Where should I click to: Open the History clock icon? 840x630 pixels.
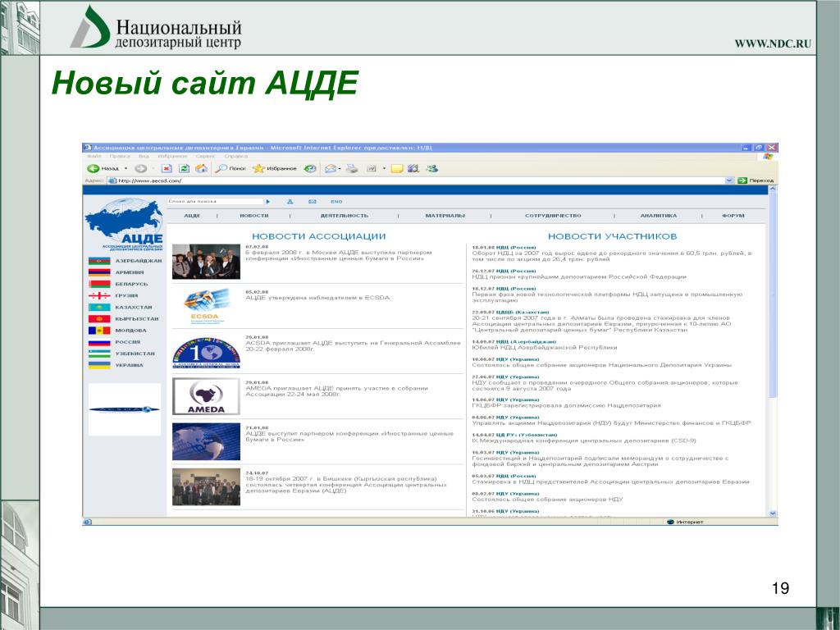(310, 168)
